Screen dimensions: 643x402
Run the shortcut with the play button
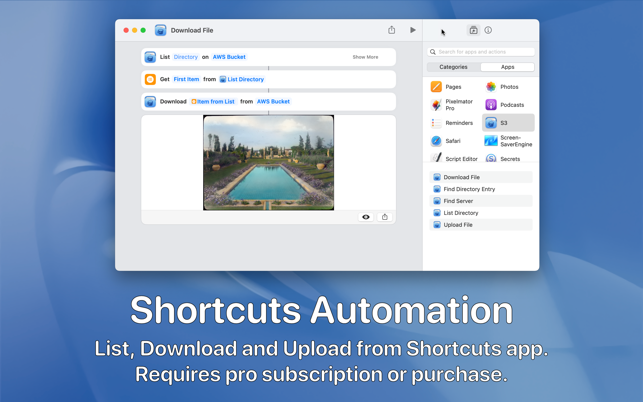413,30
